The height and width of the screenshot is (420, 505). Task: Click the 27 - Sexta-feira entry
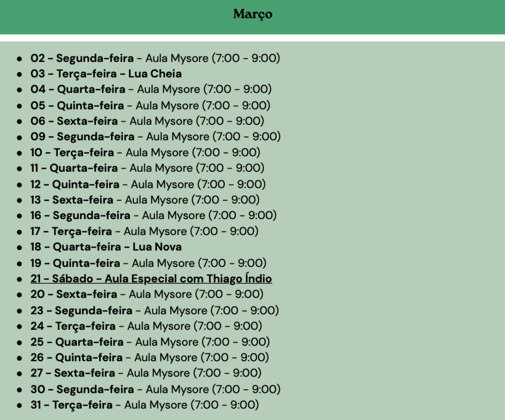146,373
